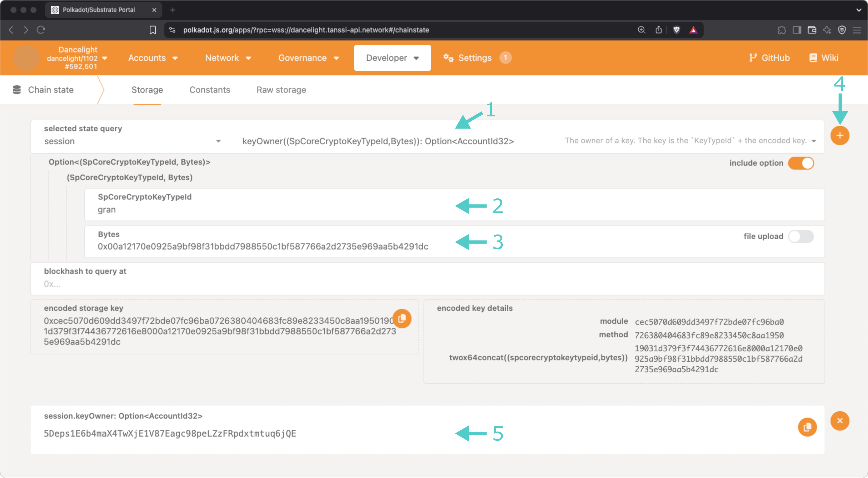Expand the tab search chevron
Viewport: 868px width, 478px height.
[859, 10]
